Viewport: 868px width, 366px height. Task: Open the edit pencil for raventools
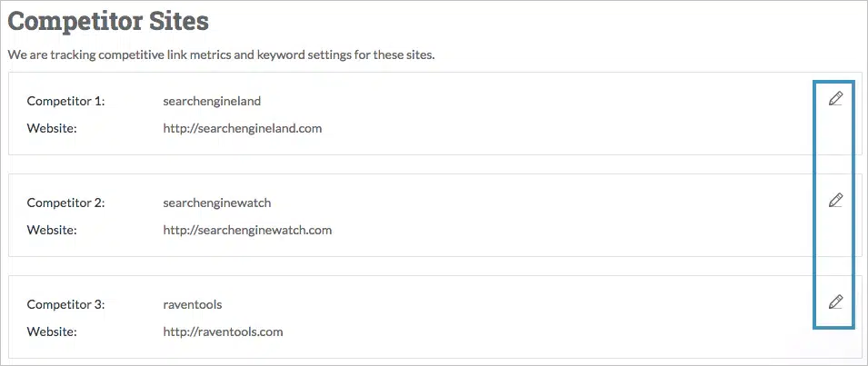(x=835, y=302)
